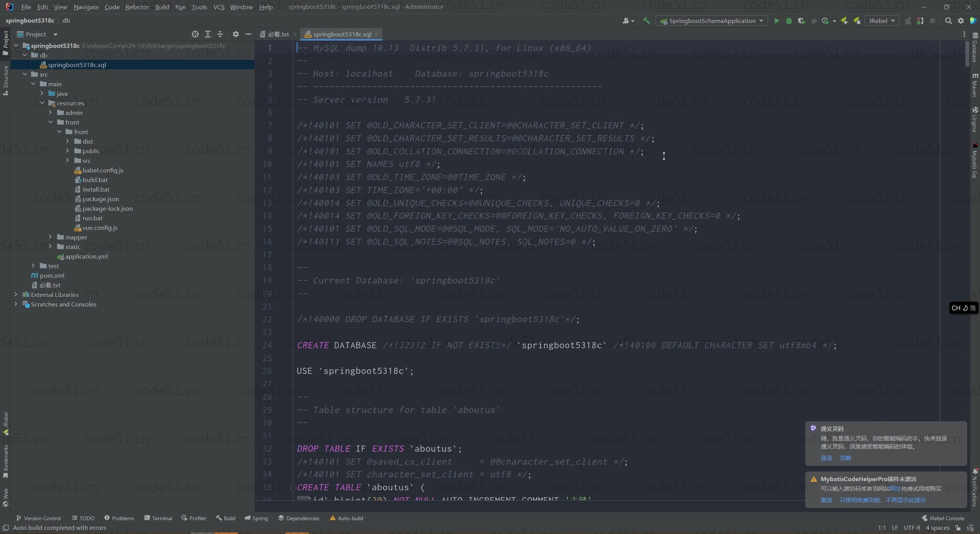
Task: Start debugging with the green bug icon
Action: (x=789, y=21)
